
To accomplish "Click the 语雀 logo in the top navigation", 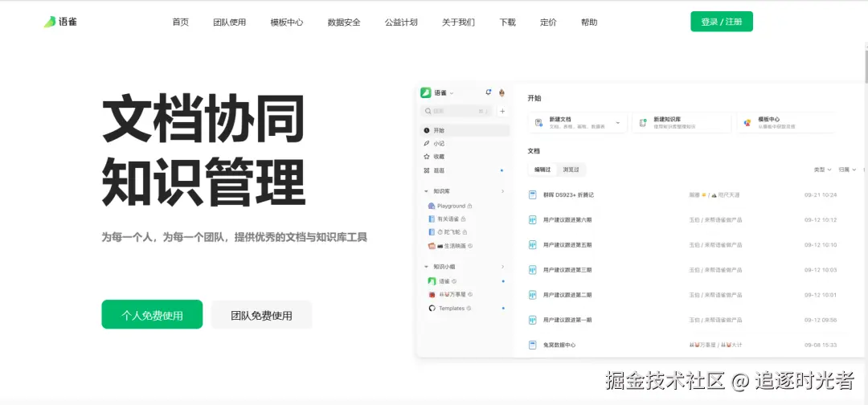I will pyautogui.click(x=60, y=22).
